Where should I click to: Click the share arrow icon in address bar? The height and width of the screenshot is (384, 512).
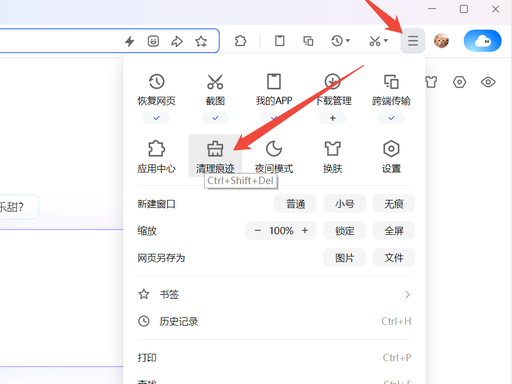[177, 41]
